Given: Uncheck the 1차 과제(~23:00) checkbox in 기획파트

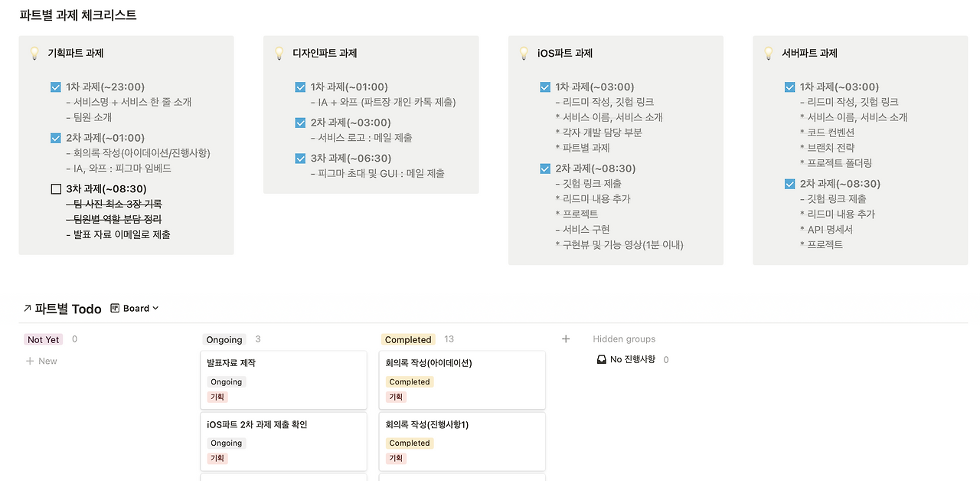Looking at the screenshot, I should tap(55, 87).
